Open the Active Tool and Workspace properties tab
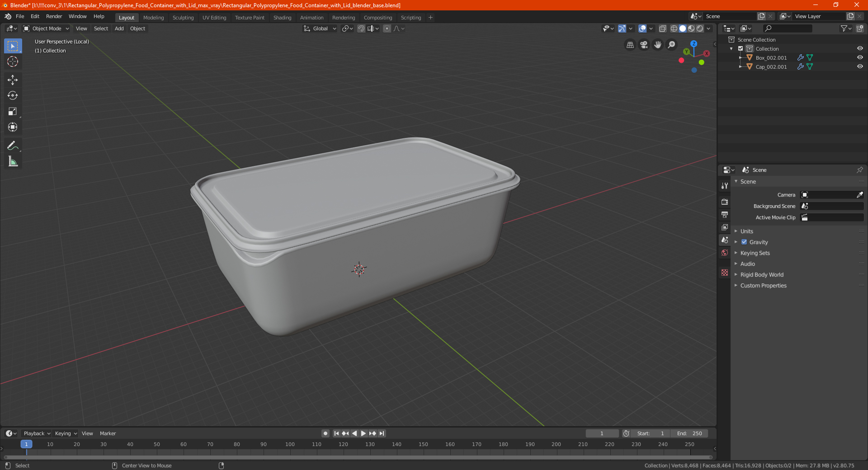 point(725,186)
